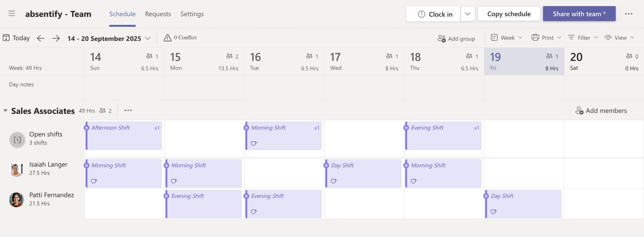Open the top-right more options ellipsis
This screenshot has width=644, height=237.
pos(629,14)
